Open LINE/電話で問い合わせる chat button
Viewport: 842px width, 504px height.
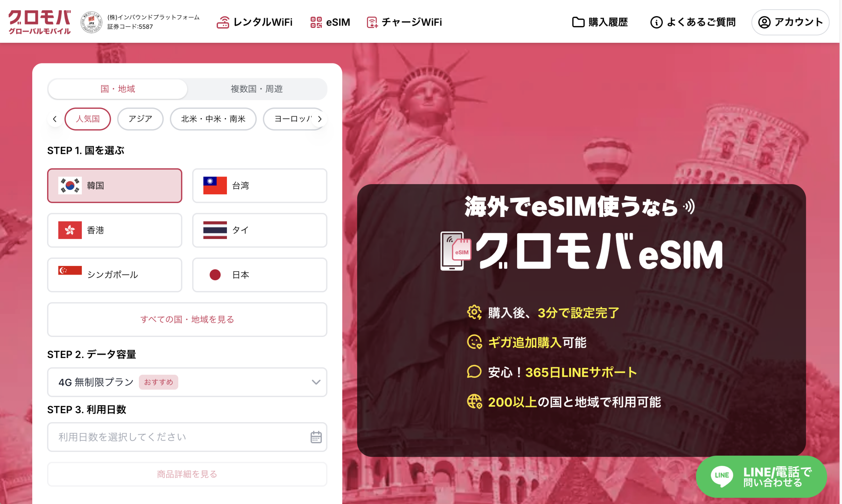point(761,476)
